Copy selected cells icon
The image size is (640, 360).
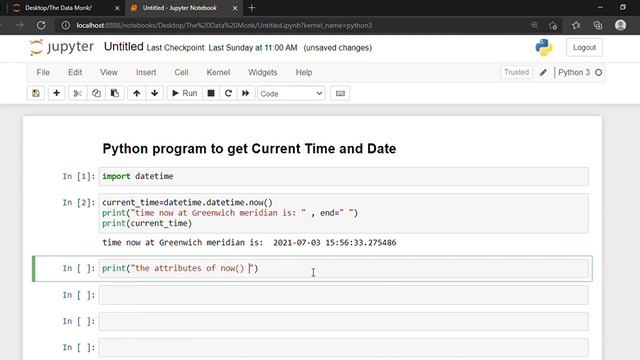tap(96, 93)
